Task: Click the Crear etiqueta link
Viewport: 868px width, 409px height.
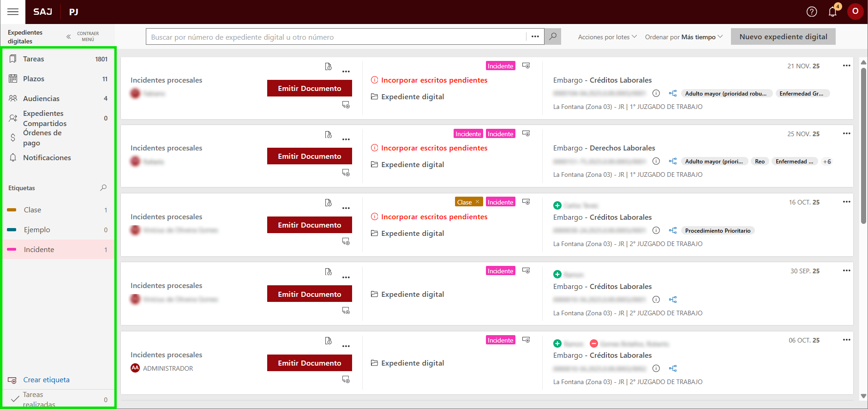Action: pos(46,379)
